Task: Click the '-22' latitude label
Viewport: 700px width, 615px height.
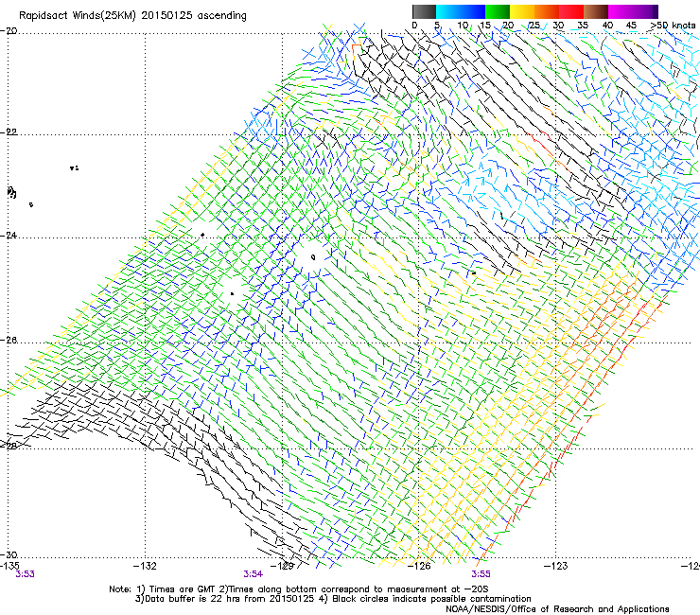Action: [9, 132]
